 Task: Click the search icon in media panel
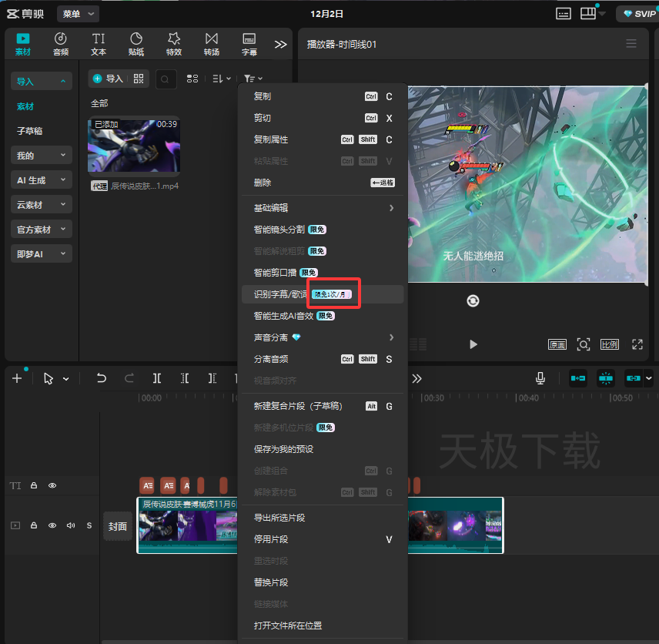click(x=166, y=79)
